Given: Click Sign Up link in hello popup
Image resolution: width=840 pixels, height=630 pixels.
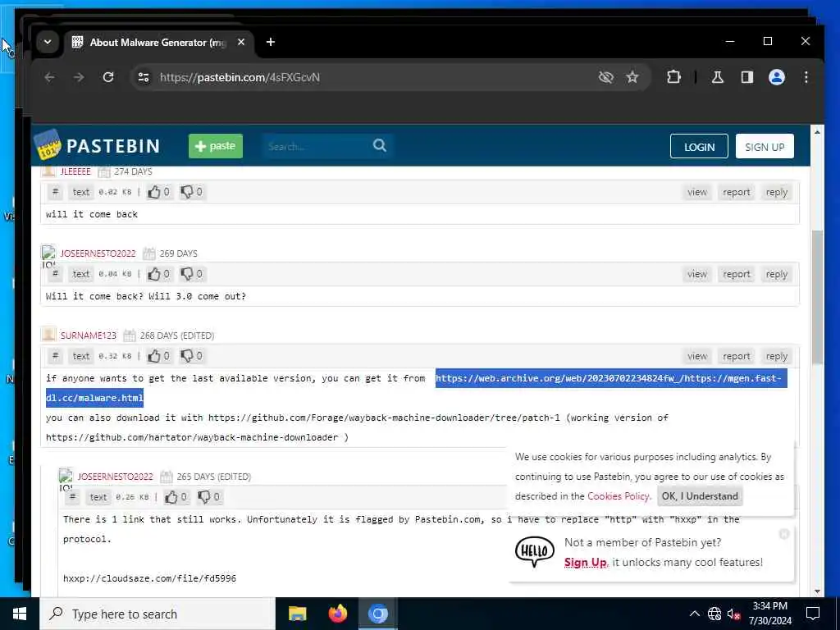Looking at the screenshot, I should tap(585, 562).
